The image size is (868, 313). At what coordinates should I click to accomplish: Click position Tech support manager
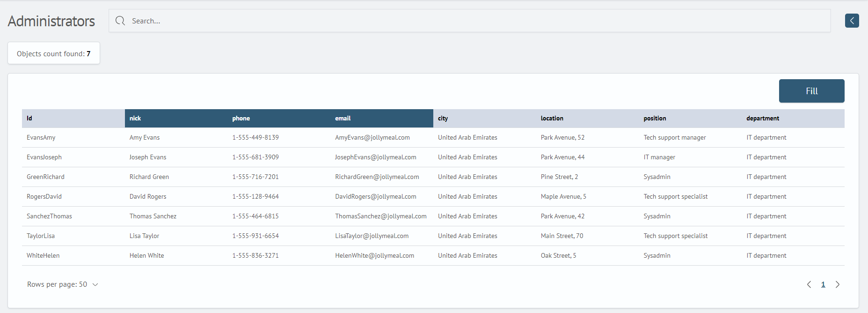pyautogui.click(x=675, y=137)
